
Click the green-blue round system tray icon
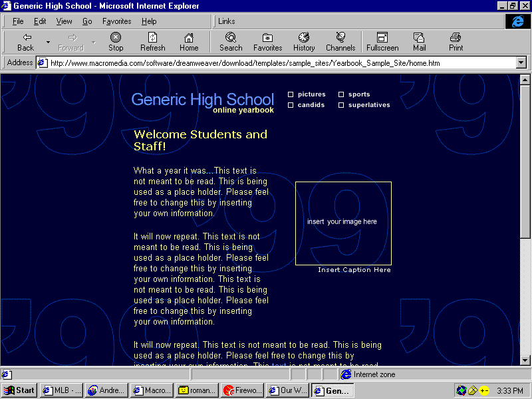click(461, 390)
